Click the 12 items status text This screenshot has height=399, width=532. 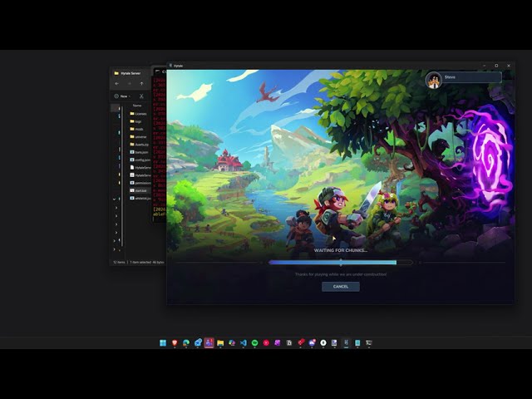[119, 263]
